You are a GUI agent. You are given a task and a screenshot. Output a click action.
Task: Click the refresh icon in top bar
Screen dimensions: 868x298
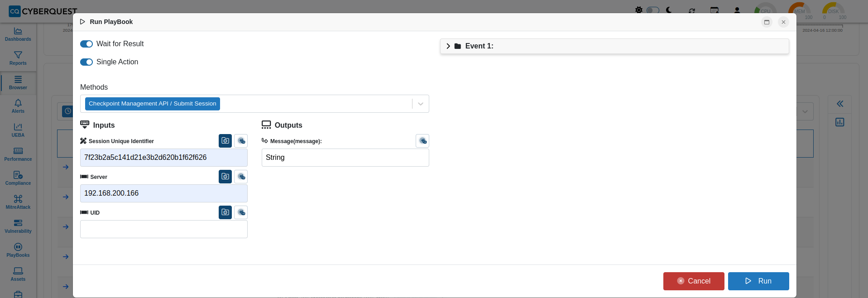pyautogui.click(x=692, y=10)
